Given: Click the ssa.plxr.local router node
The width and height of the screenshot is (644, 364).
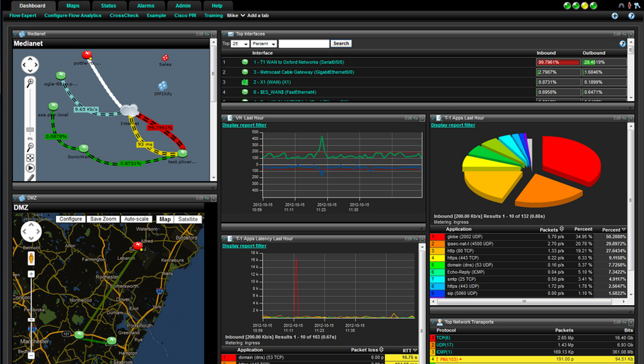Looking at the screenshot, I should tap(53, 107).
